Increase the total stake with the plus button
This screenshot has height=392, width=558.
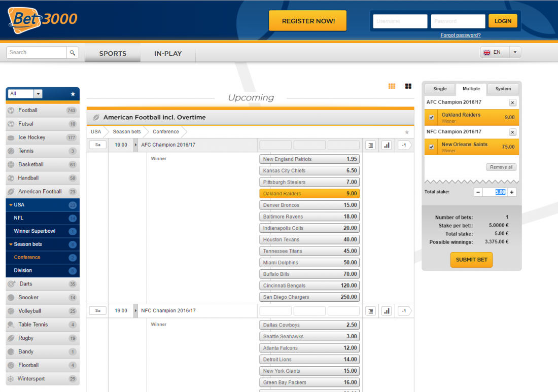coord(512,192)
